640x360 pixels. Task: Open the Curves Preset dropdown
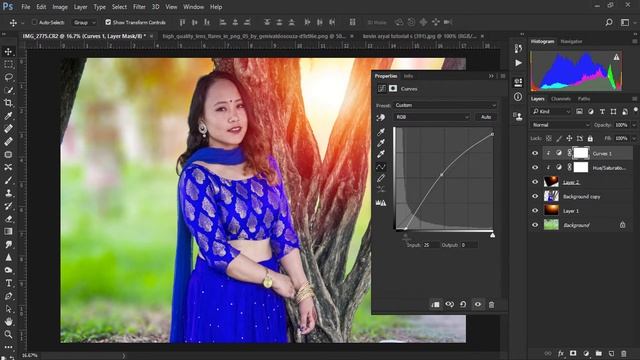click(x=445, y=105)
